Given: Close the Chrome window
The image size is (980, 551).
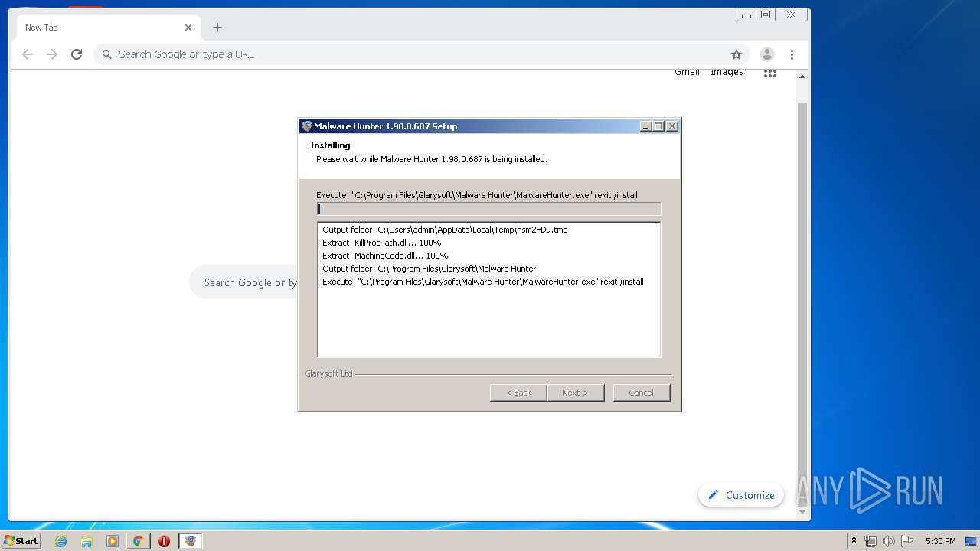Looking at the screenshot, I should pos(791,15).
